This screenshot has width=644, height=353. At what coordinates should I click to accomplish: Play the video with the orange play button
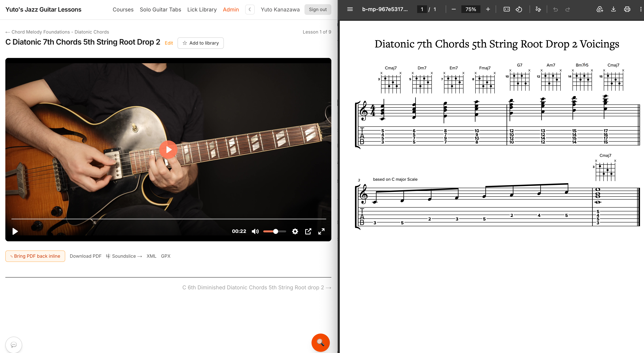[168, 149]
